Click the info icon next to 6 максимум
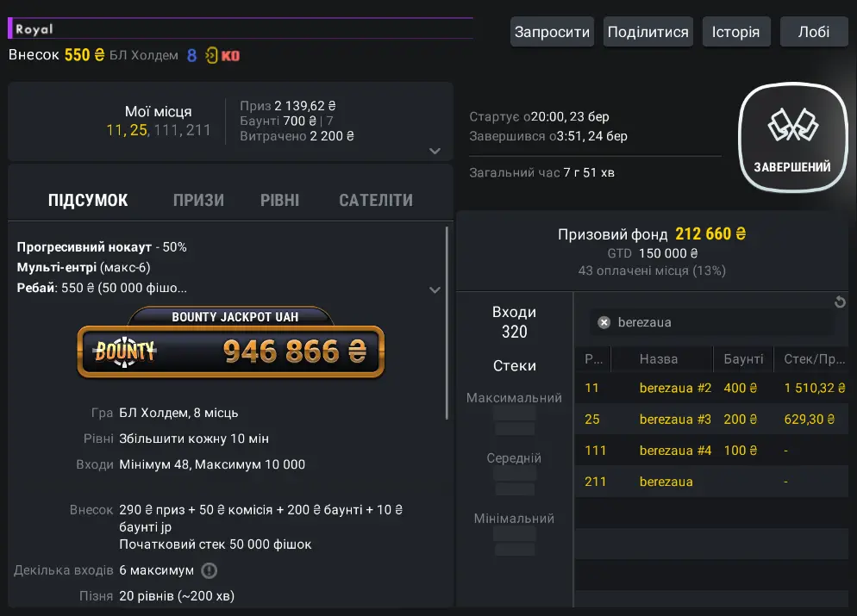 [x=209, y=570]
